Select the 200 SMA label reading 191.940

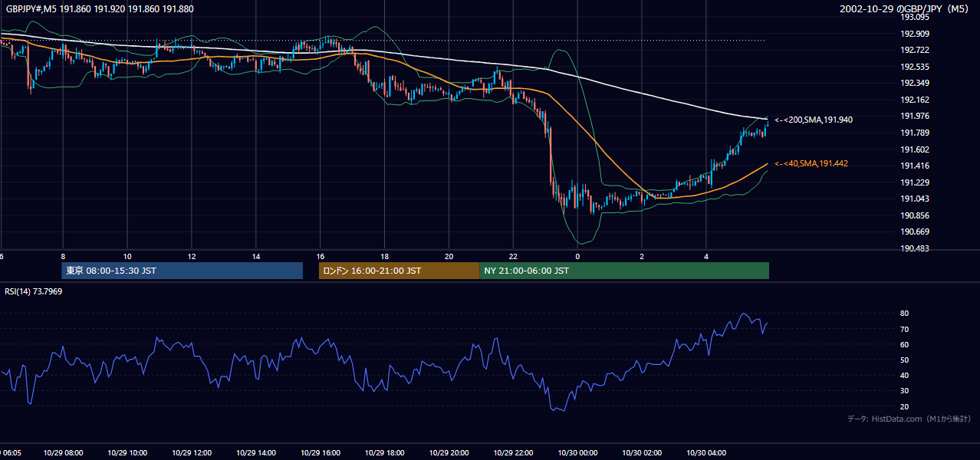tap(813, 120)
